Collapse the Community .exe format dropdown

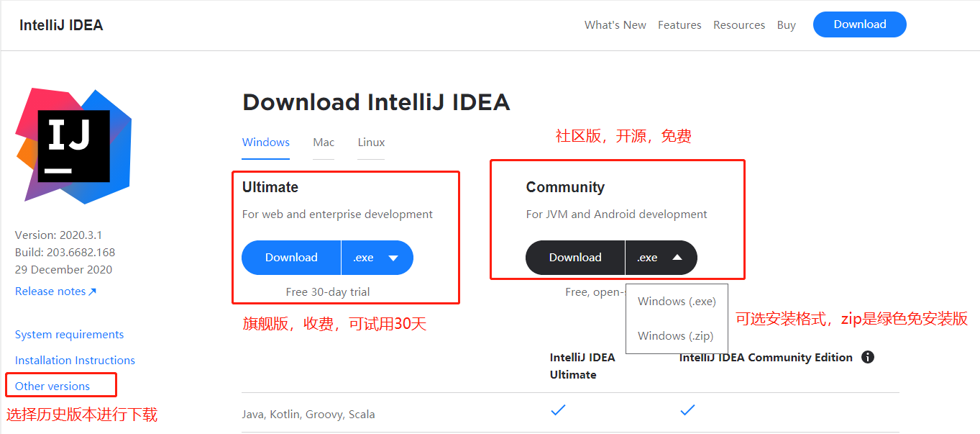pyautogui.click(x=661, y=258)
